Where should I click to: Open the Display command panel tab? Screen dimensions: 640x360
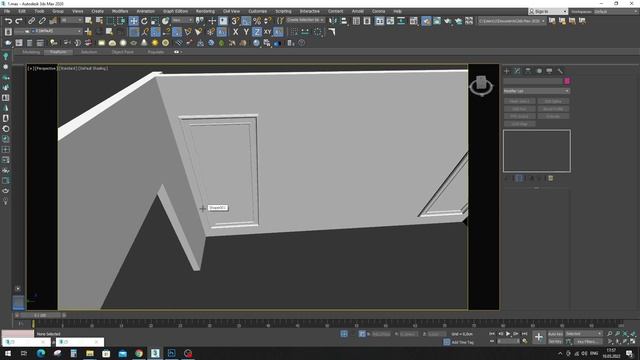pos(549,71)
